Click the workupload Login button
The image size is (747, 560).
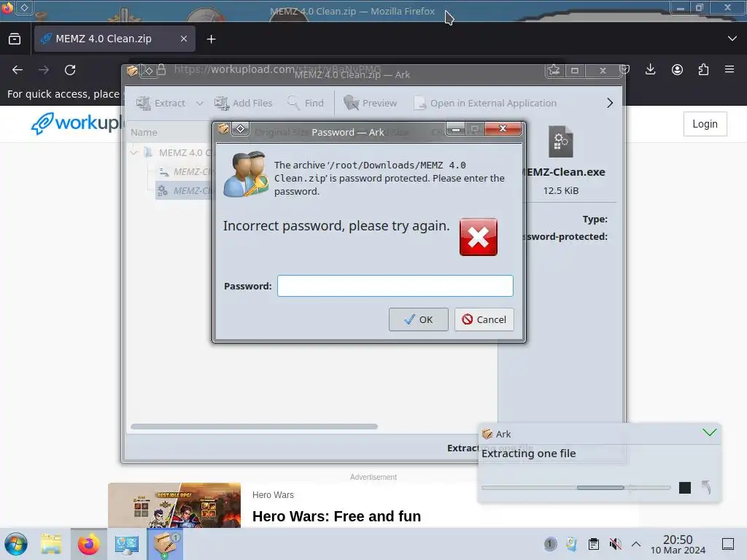point(705,124)
